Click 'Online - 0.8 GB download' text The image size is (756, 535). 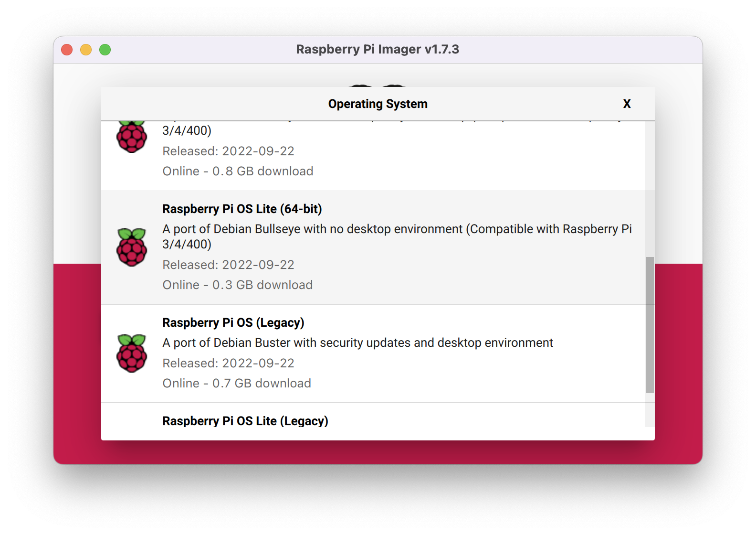tap(238, 171)
